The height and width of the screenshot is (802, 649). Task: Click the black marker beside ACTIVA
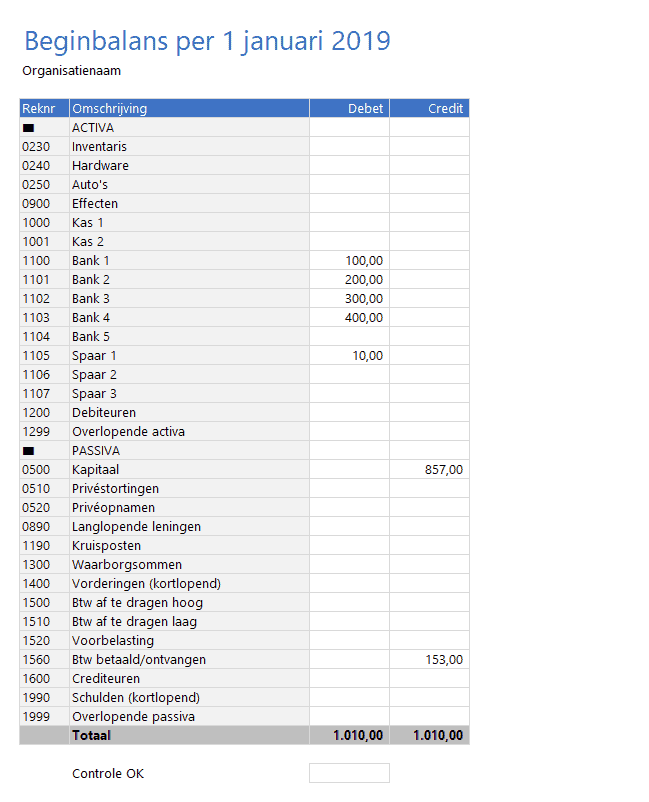pyautogui.click(x=28, y=128)
